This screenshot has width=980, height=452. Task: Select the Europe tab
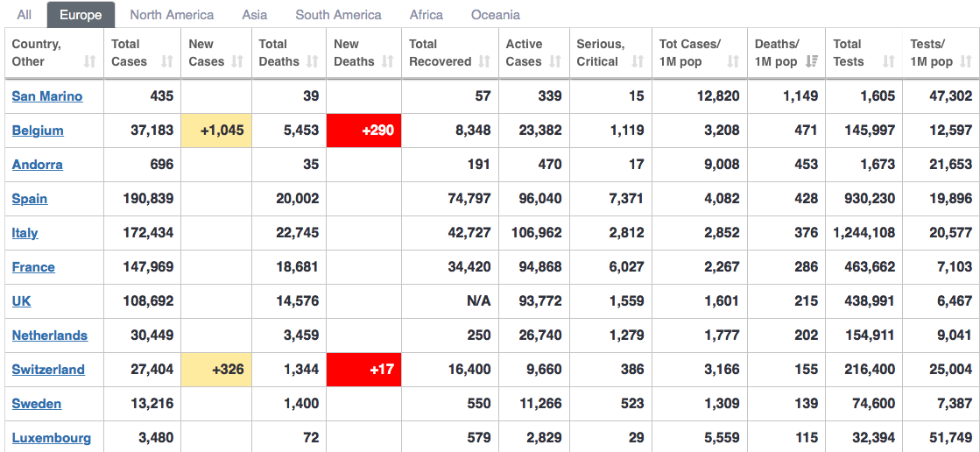click(x=81, y=14)
